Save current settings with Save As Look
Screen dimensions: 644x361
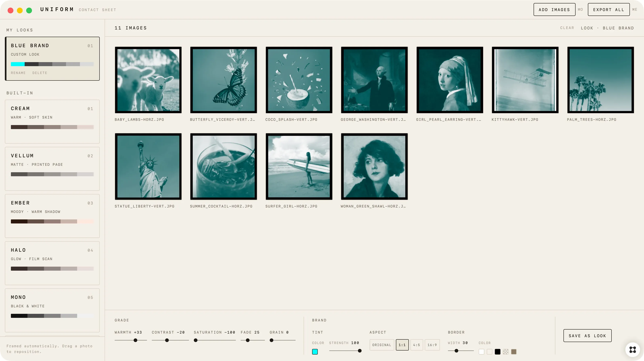click(x=587, y=336)
